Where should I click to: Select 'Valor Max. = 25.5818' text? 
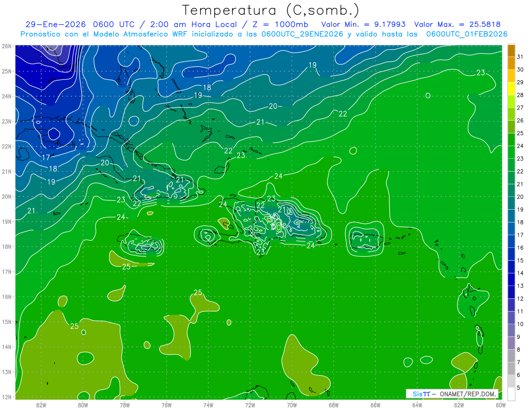458,24
